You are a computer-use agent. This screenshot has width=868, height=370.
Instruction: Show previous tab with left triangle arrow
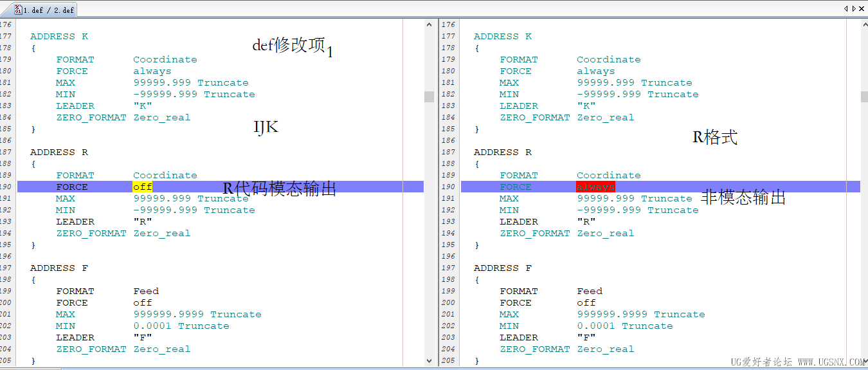845,8
